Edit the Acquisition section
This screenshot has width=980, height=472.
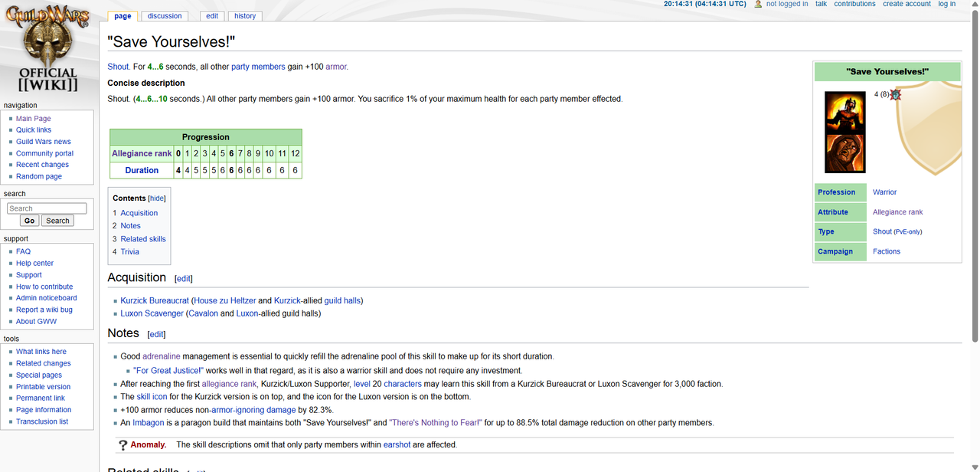pyautogui.click(x=184, y=279)
